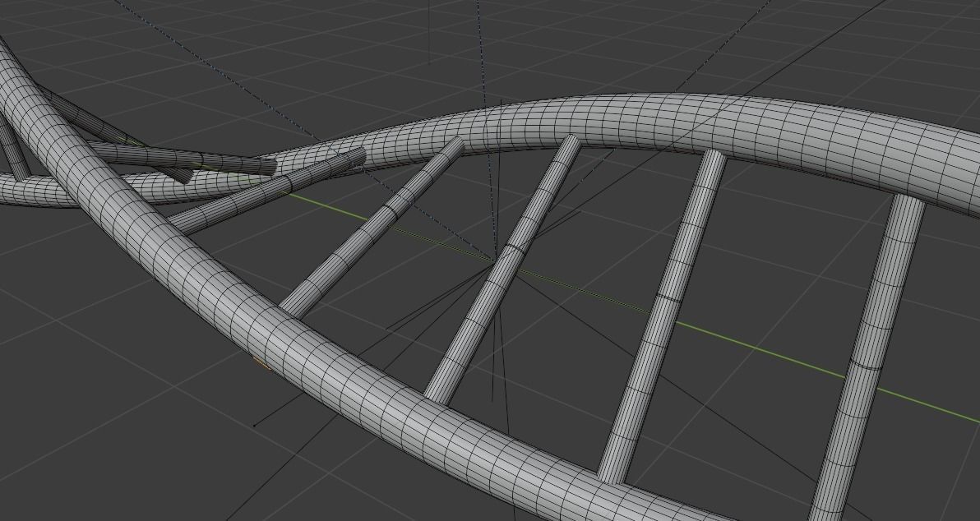Select the second rung cylinder from the right
The height and width of the screenshot is (521, 980).
(663, 316)
